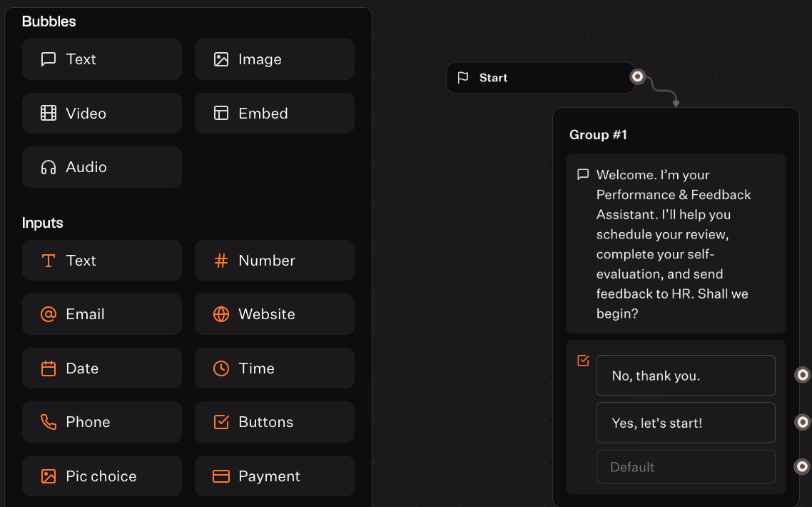The height and width of the screenshot is (507, 812).
Task: Select the Image bubble block
Action: click(274, 59)
